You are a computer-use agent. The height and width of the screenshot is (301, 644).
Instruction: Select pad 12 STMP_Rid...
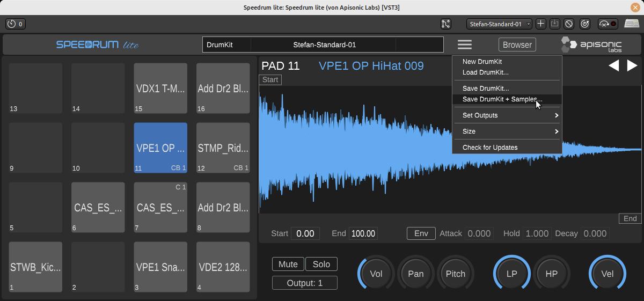point(223,148)
